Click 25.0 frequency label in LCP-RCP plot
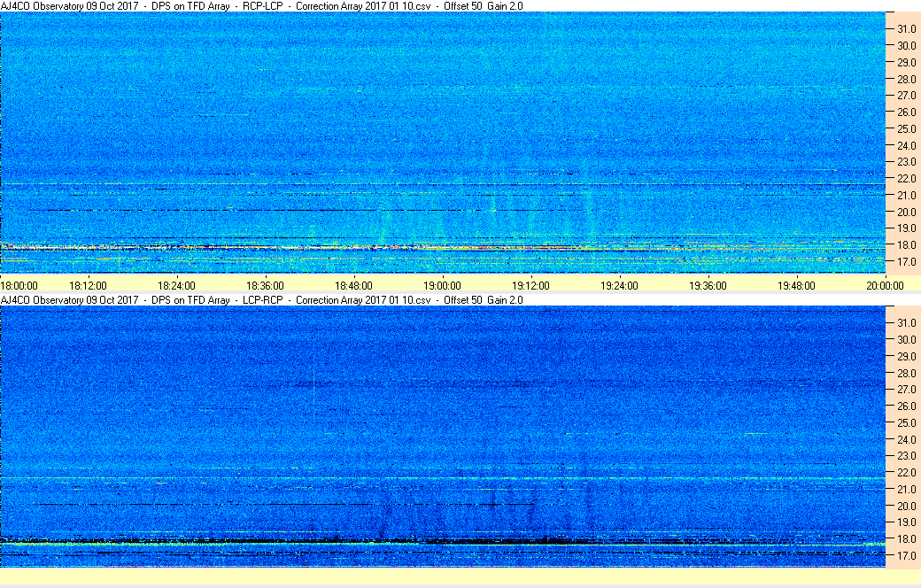The image size is (921, 588). 906,423
